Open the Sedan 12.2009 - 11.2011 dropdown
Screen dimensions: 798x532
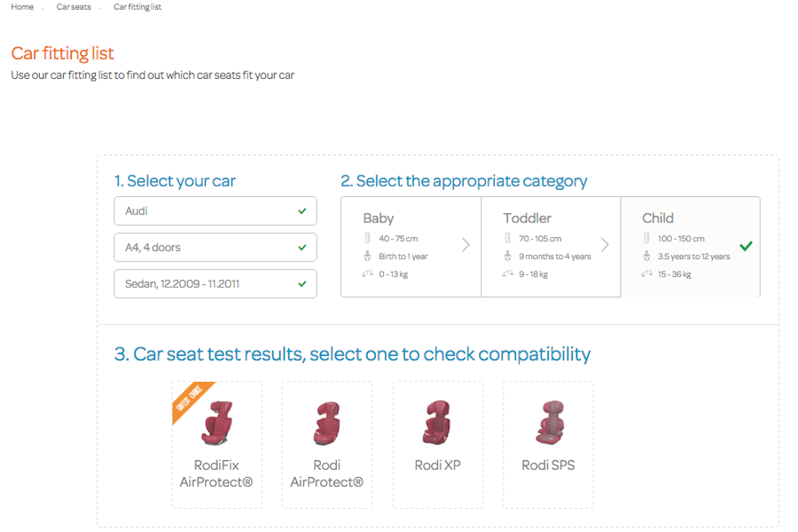(x=215, y=284)
